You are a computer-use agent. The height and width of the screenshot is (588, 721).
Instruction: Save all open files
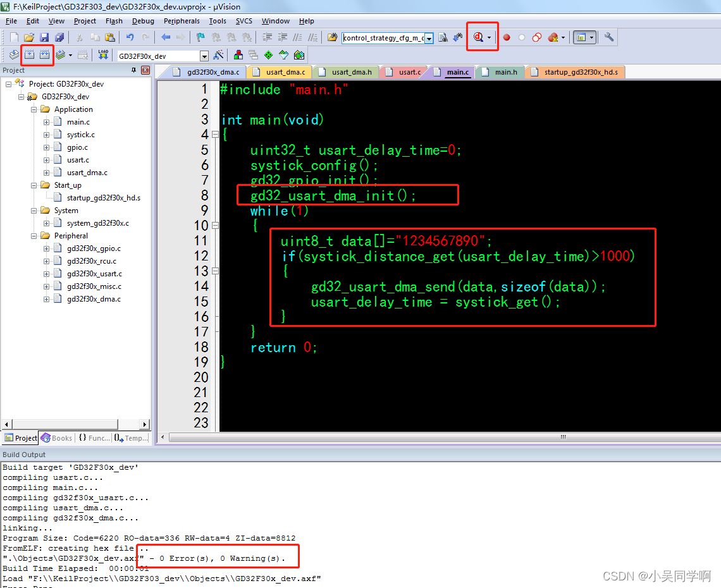pos(60,37)
